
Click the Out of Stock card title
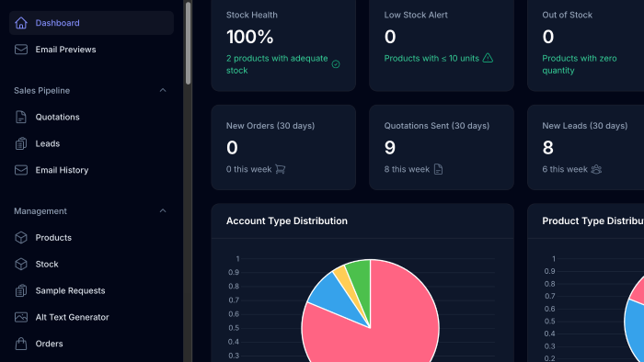(x=568, y=15)
